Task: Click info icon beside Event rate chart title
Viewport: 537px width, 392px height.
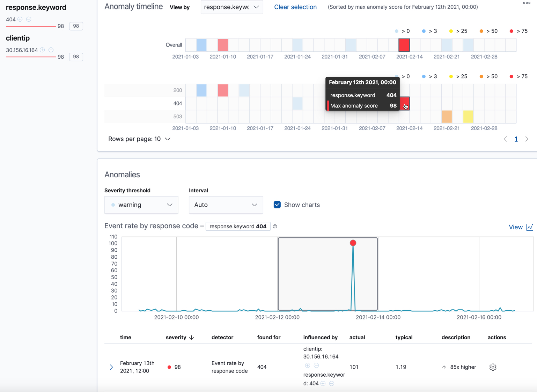Action: coord(275,226)
